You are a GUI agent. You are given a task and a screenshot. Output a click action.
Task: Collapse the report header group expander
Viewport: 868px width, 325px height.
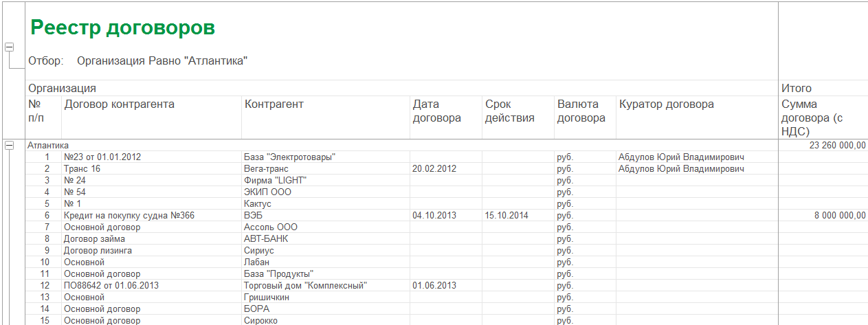(10, 47)
